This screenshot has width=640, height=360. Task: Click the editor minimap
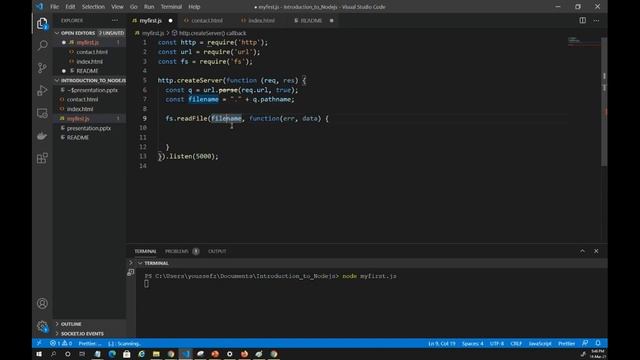(583, 41)
